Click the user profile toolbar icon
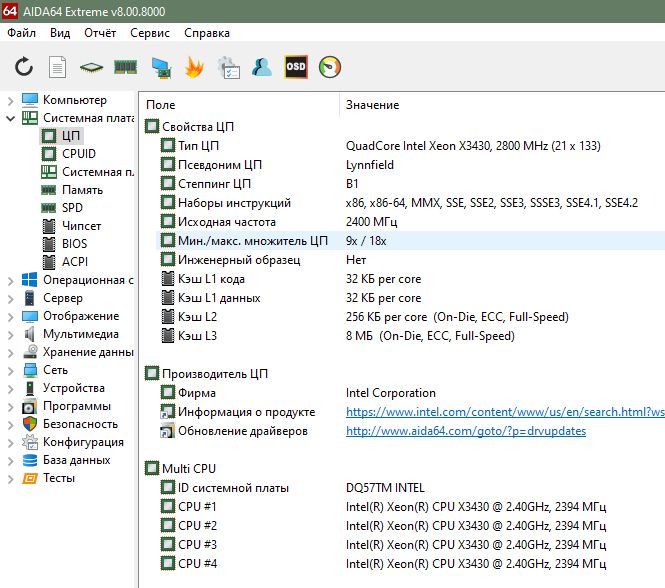 pos(262,67)
